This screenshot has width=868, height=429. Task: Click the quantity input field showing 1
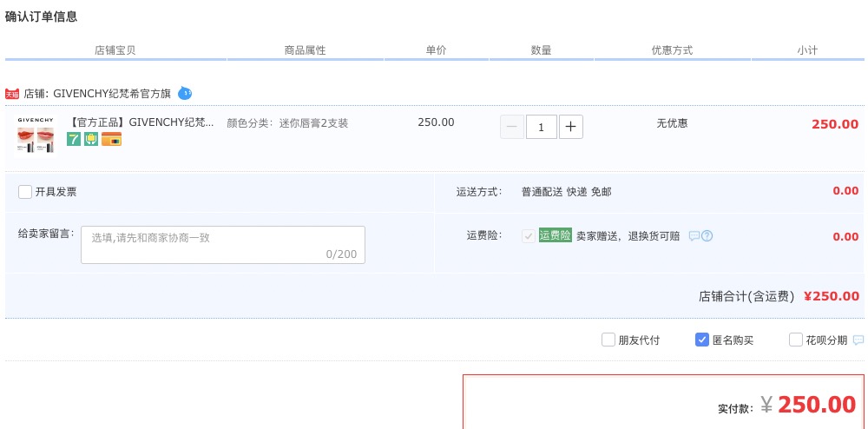(542, 128)
